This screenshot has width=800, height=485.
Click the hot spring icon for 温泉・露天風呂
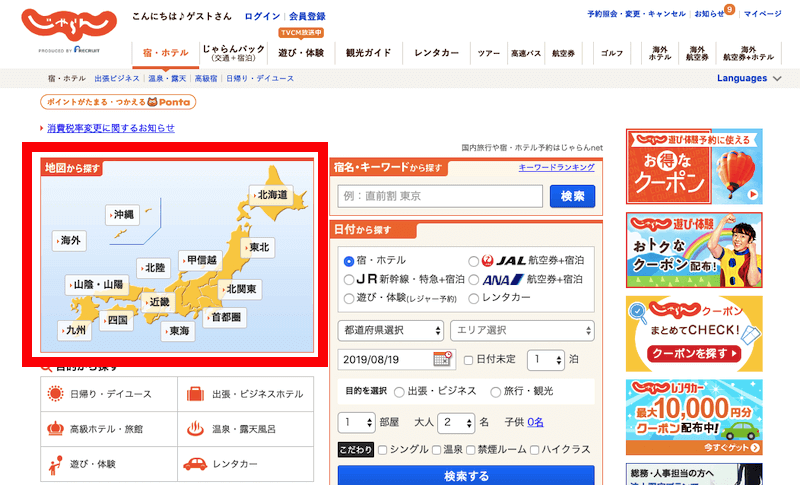195,428
